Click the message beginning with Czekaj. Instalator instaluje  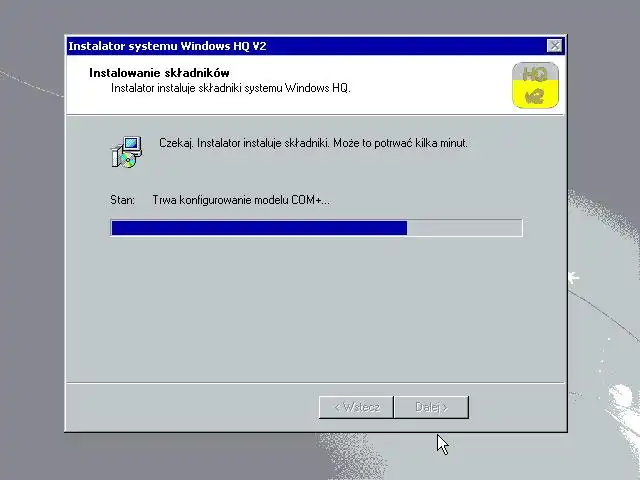(x=313, y=143)
